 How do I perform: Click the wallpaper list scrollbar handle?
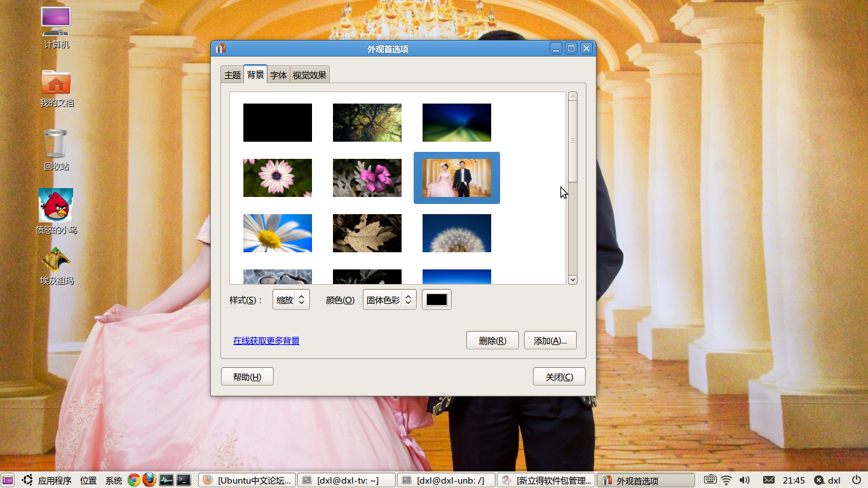(x=573, y=141)
